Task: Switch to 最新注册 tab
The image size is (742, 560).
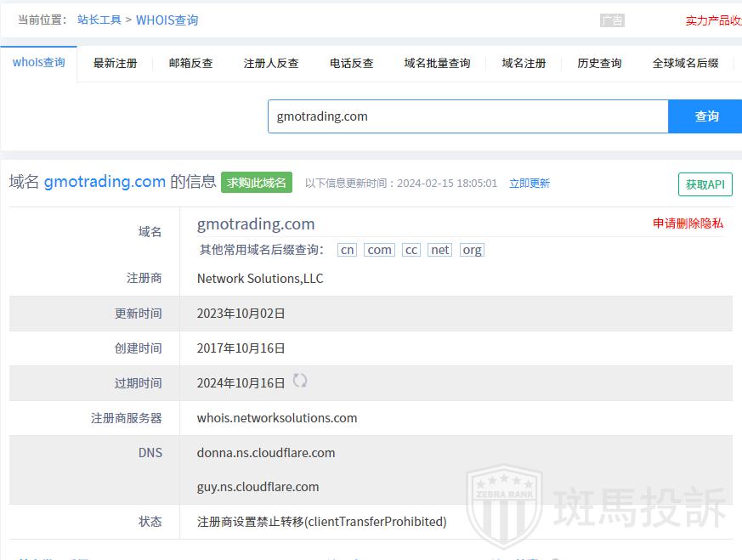Action: tap(115, 63)
